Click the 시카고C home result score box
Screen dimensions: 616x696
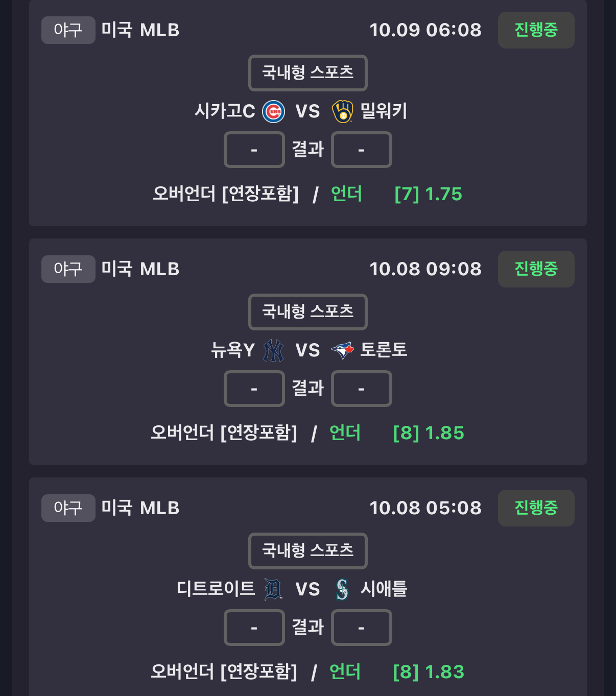coord(254,150)
